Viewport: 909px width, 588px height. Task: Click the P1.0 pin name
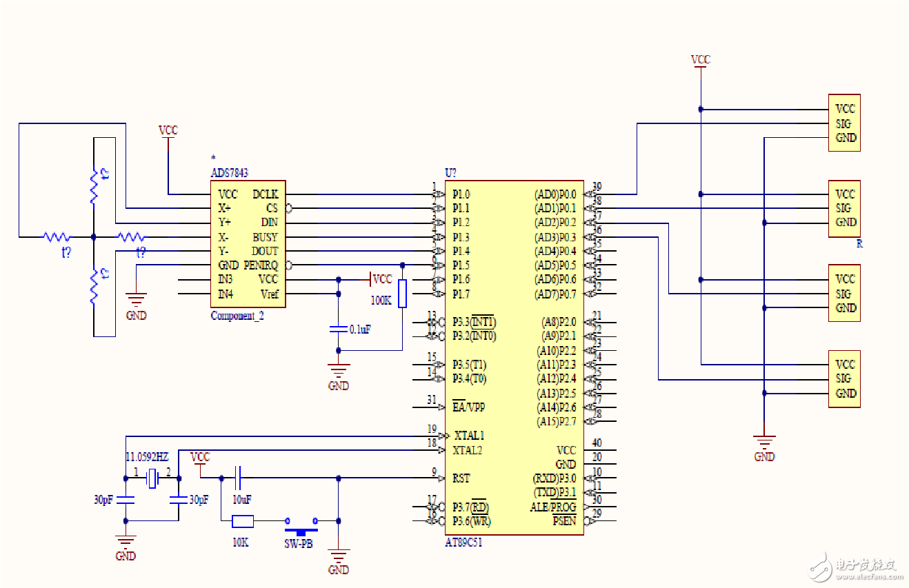coord(461,194)
